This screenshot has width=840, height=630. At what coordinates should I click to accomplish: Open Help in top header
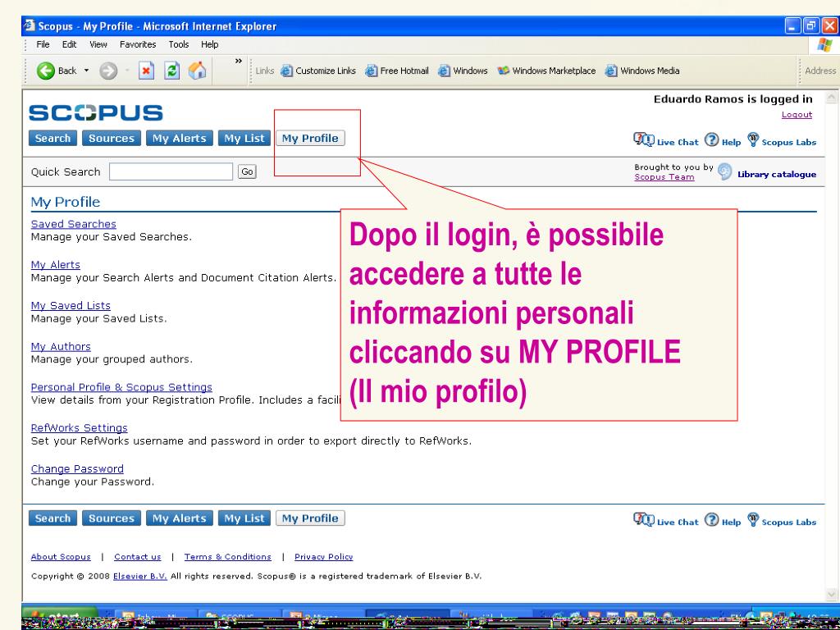[722, 142]
